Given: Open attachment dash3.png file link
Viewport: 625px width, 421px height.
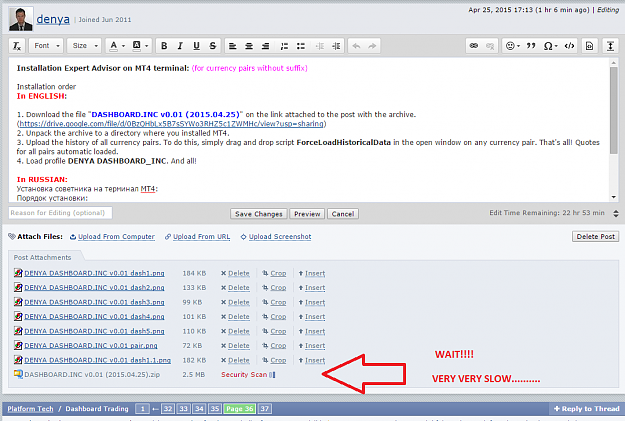Looking at the screenshot, I should (94, 302).
